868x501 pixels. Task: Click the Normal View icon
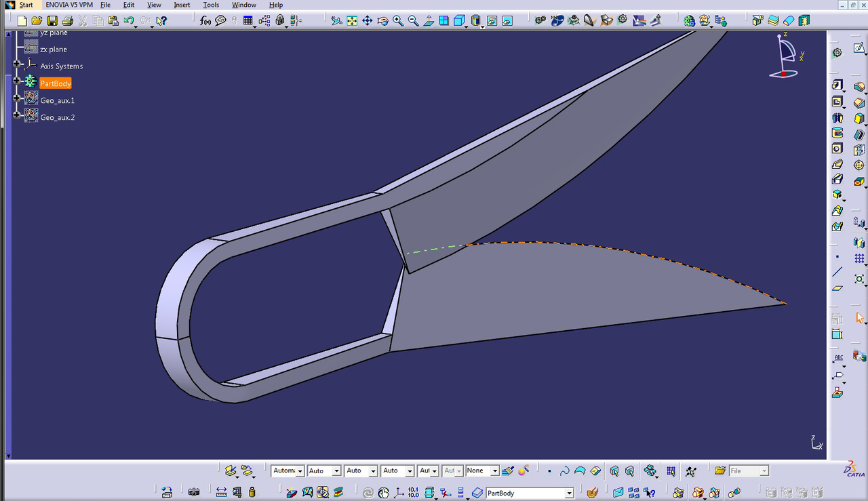coord(429,21)
